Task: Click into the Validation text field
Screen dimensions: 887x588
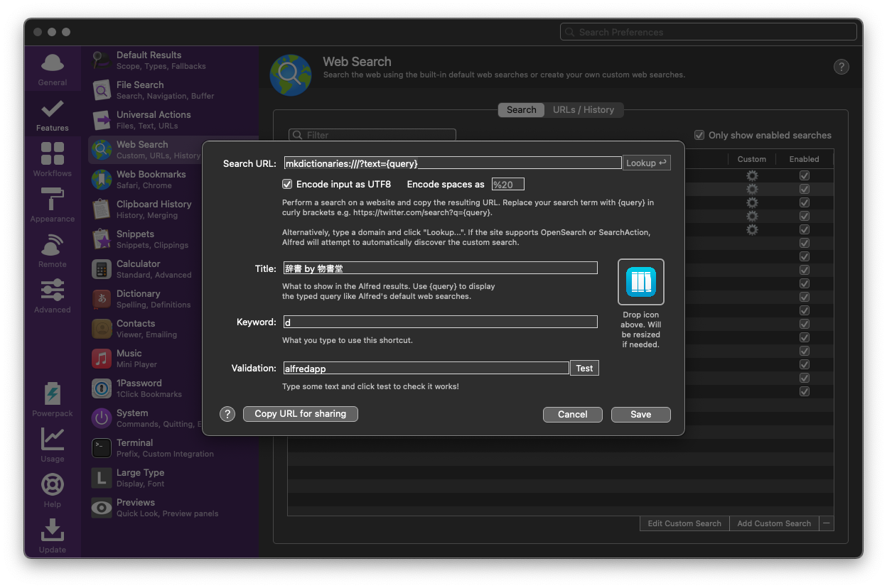Action: pos(426,368)
